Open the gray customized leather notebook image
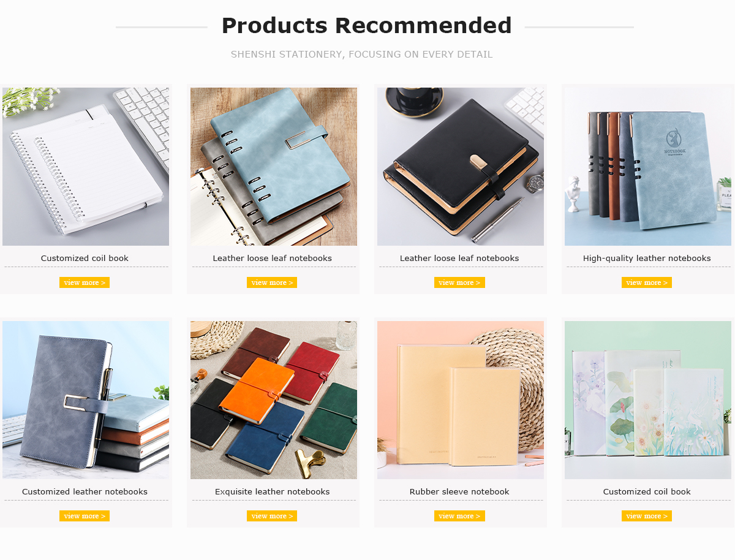Viewport: 735px width, 560px height. 86,400
